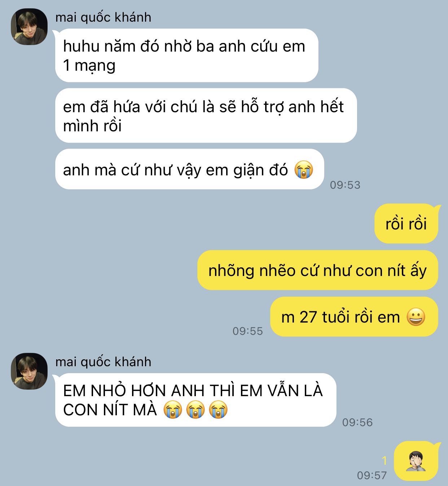Select the "em đã hứa với chú" message
448x486 pixels.
click(x=206, y=116)
